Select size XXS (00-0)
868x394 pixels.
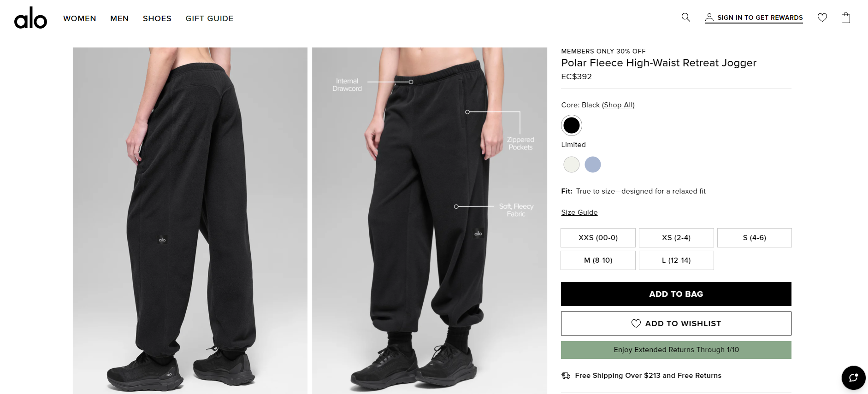(x=598, y=238)
